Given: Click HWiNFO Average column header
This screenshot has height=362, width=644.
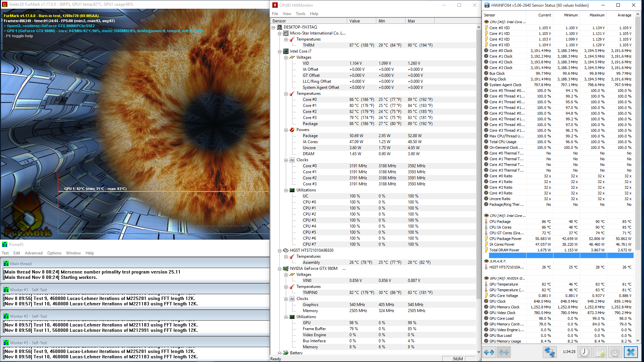Looking at the screenshot, I should (620, 15).
